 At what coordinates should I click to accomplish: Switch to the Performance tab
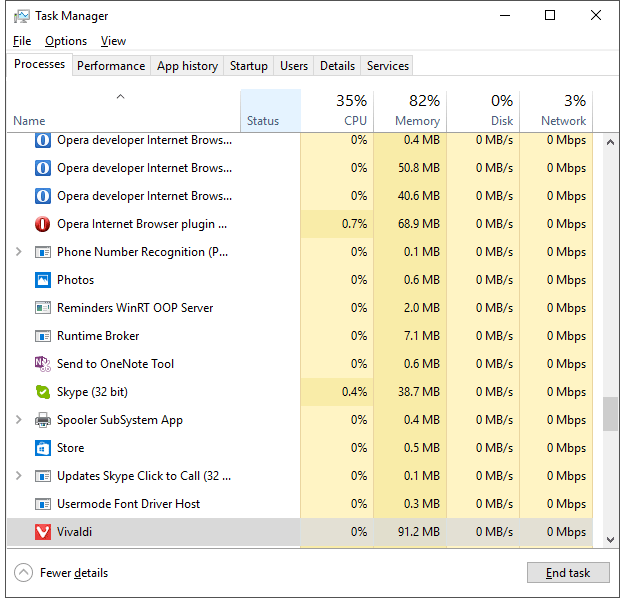(111, 66)
